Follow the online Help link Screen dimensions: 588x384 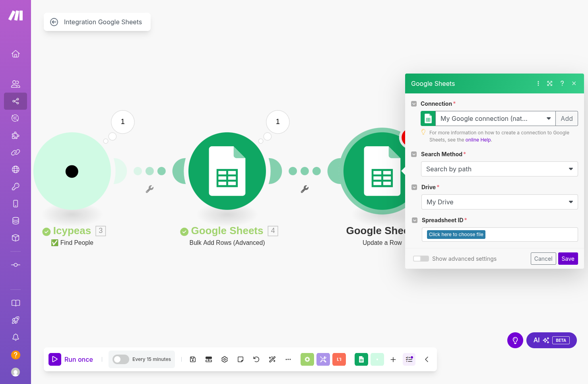tap(478, 140)
